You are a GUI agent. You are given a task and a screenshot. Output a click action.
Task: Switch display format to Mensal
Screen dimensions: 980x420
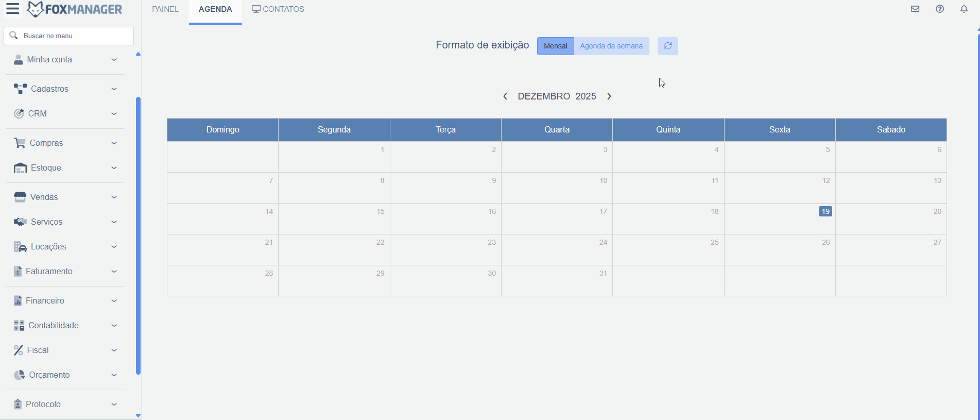click(555, 46)
